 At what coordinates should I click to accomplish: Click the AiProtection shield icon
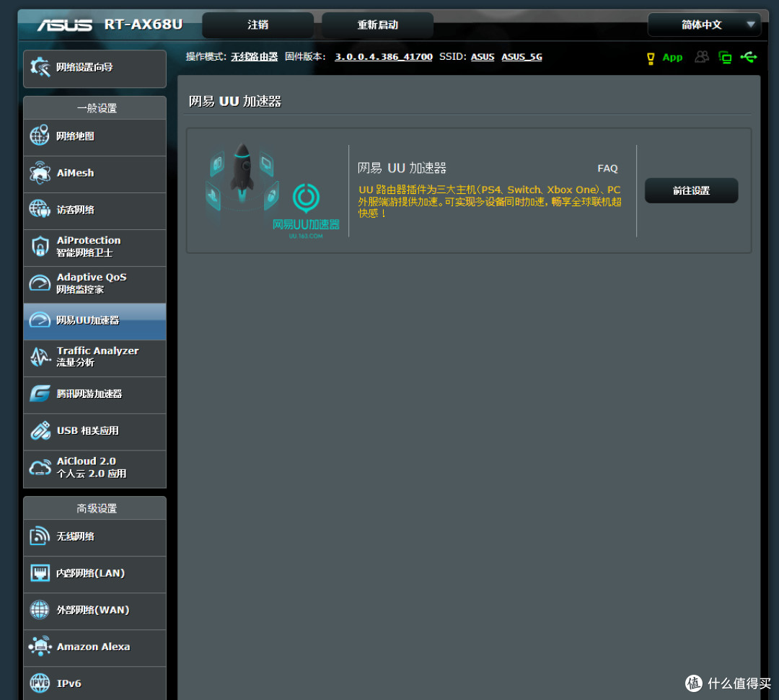coord(40,247)
